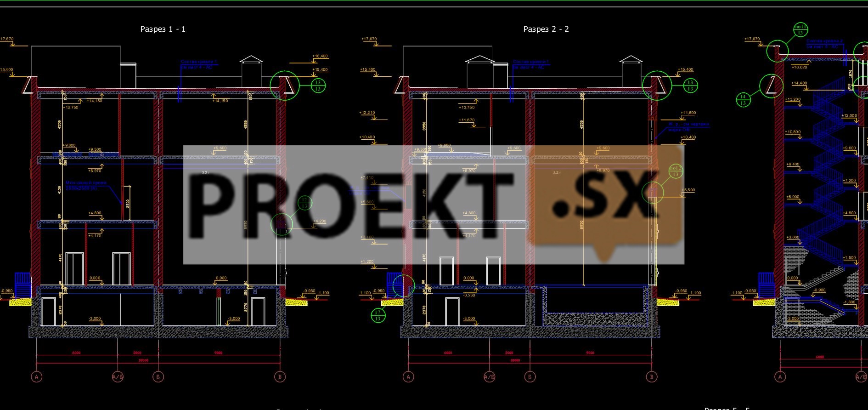Pick axis marker В under section 1-1
The width and height of the screenshot is (868, 410).
280,377
